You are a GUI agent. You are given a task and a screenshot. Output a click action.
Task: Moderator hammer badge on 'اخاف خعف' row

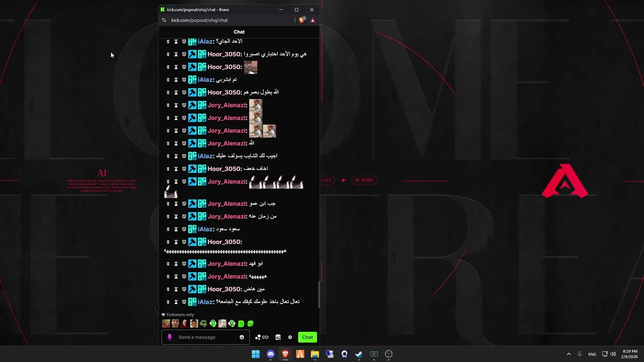coord(192,169)
